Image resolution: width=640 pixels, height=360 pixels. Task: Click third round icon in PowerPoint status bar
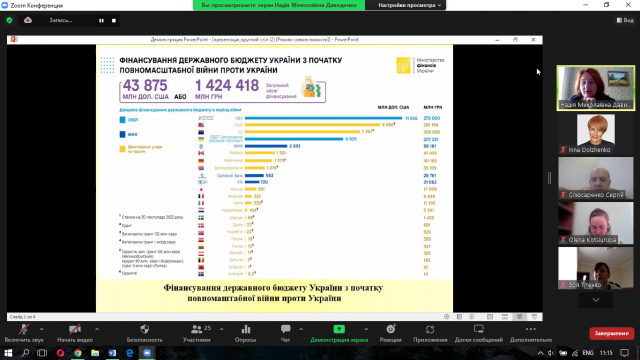pyautogui.click(x=472, y=317)
